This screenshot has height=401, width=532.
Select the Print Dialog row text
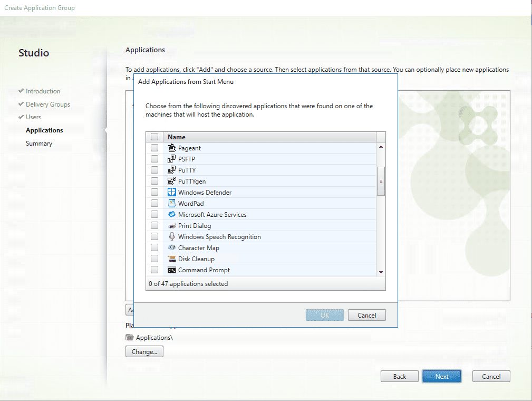[x=195, y=226]
